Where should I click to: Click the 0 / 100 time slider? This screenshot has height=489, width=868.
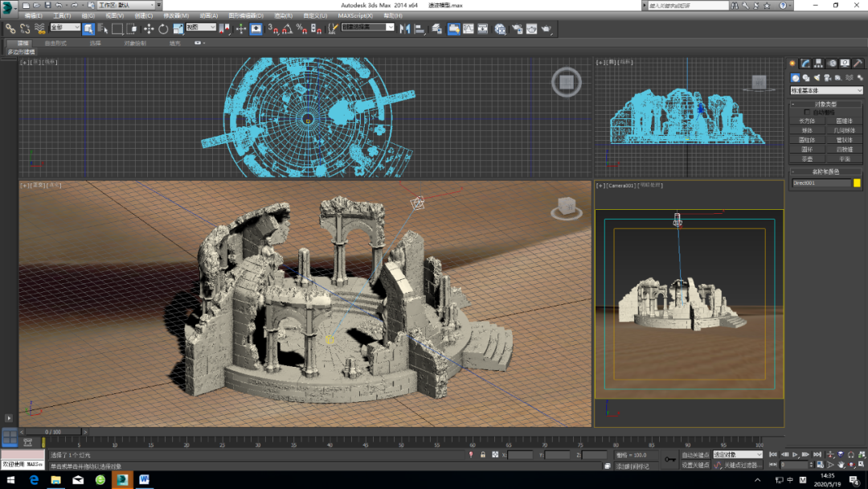pos(53,431)
